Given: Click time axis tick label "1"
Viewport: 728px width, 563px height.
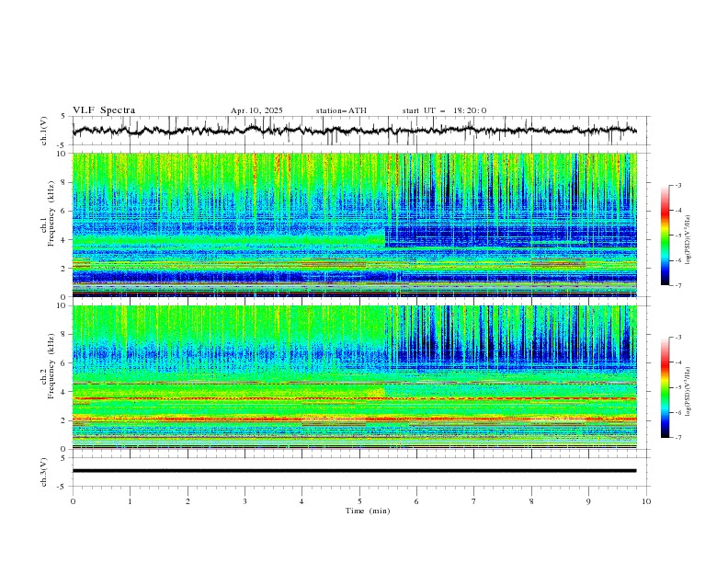Looking at the screenshot, I should click(130, 501).
